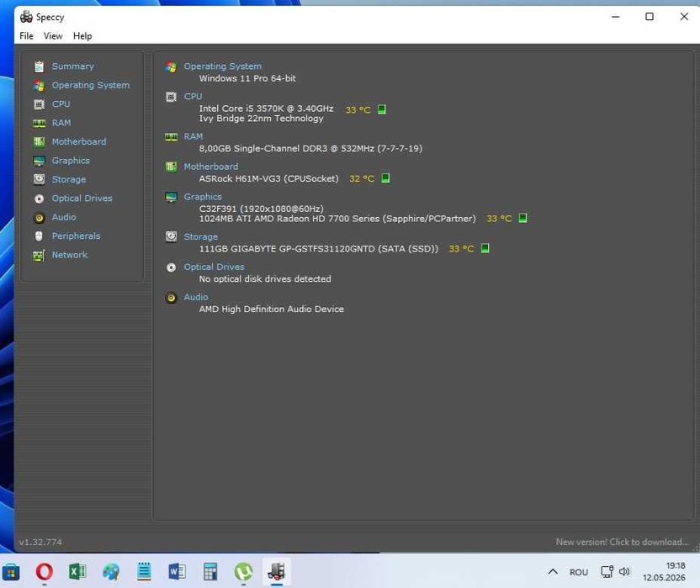Click the RAM icon in summary panel
The image size is (700, 588).
pyautogui.click(x=171, y=137)
